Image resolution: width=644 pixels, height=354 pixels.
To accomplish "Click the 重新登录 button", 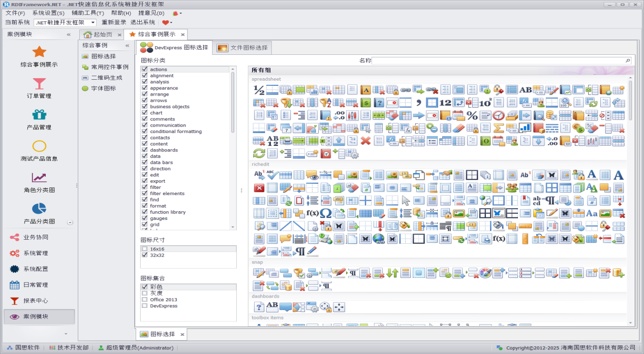I will 114,22.
